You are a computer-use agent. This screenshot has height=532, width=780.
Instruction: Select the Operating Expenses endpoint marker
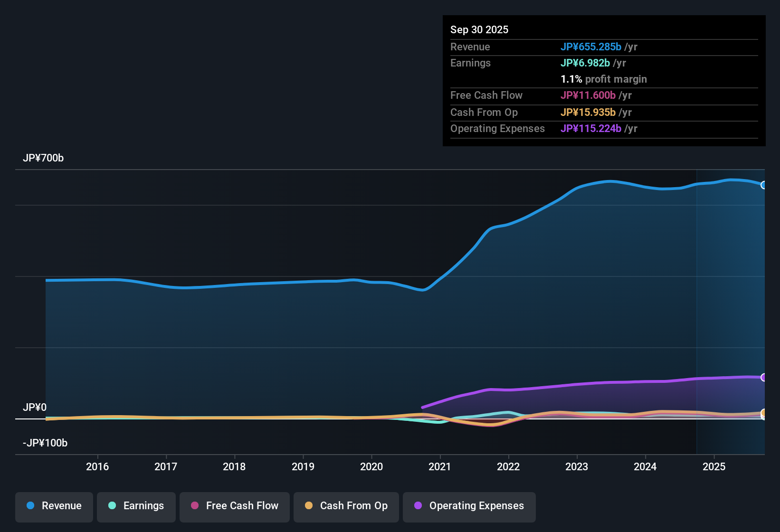coord(763,378)
